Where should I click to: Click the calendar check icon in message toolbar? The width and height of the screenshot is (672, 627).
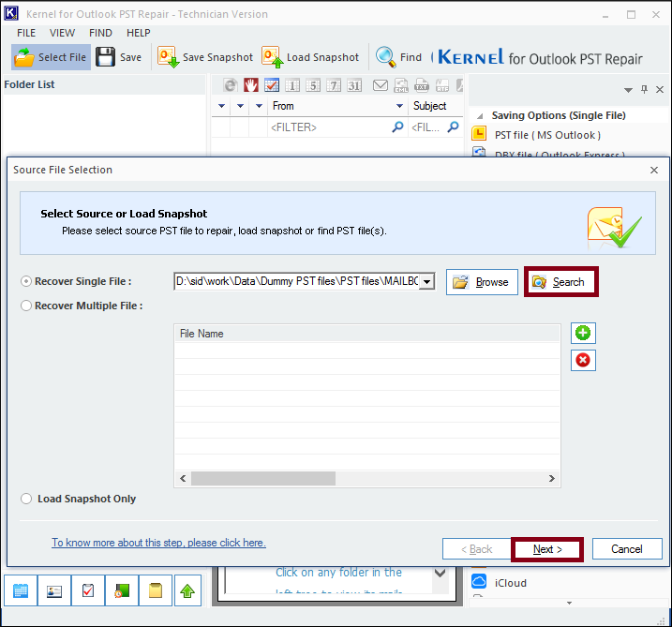271,85
